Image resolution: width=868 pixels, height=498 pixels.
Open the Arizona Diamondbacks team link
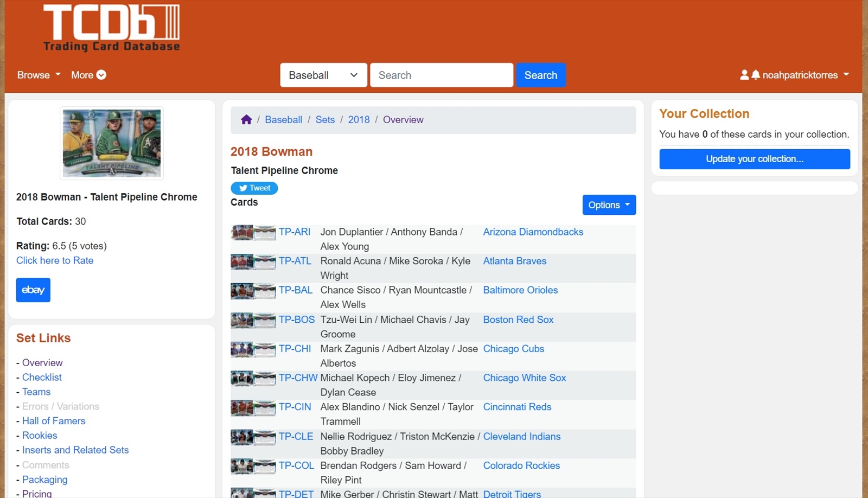[x=533, y=232]
